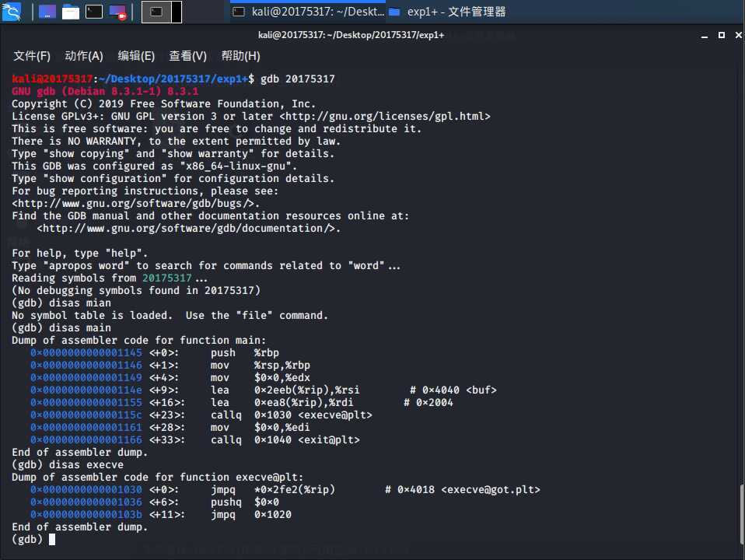Switch to the kali@20175317 terminal taskbar entry

pyautogui.click(x=308, y=12)
